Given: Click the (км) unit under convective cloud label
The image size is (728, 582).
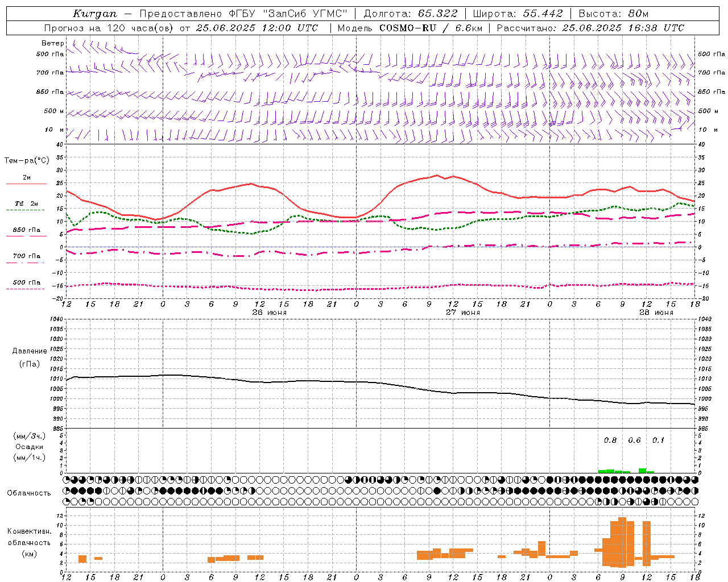Looking at the screenshot, I should pyautogui.click(x=30, y=554).
